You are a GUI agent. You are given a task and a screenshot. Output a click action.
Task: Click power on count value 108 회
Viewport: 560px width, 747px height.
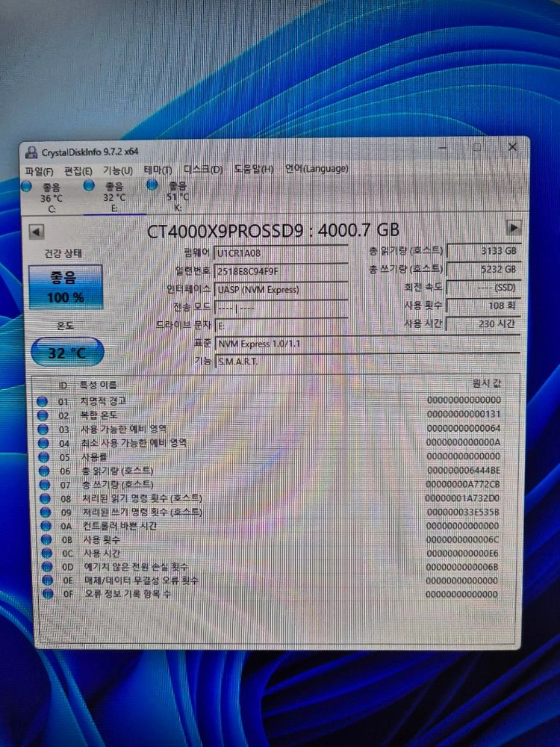483,306
